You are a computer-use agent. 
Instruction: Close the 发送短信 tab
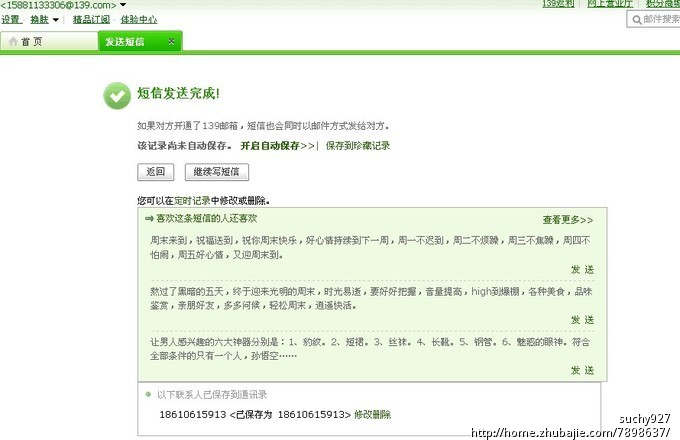click(171, 41)
